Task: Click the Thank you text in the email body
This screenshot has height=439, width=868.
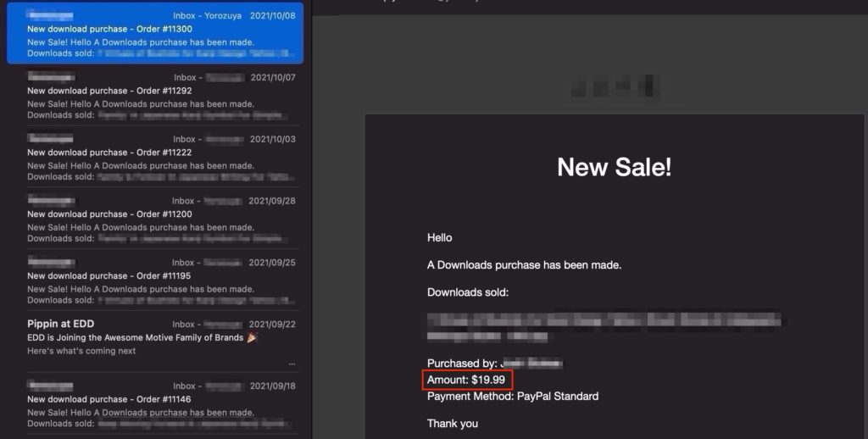Action: [x=453, y=424]
